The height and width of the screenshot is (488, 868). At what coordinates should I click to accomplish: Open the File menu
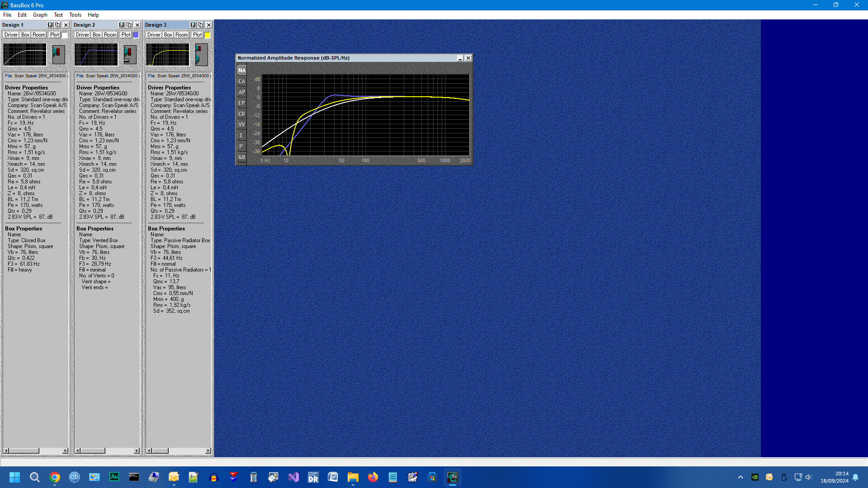pyautogui.click(x=7, y=15)
